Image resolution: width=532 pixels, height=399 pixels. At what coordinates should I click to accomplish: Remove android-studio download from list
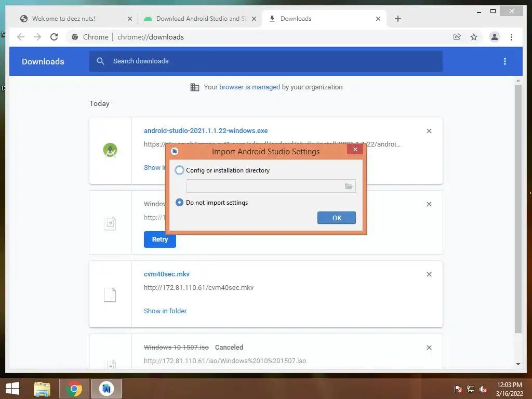[x=429, y=131]
